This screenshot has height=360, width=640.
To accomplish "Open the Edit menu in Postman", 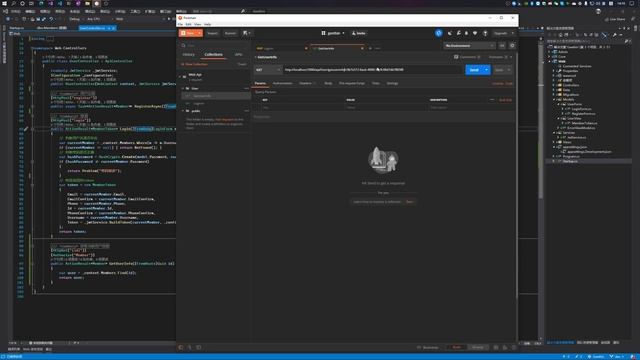I will 188,24.
